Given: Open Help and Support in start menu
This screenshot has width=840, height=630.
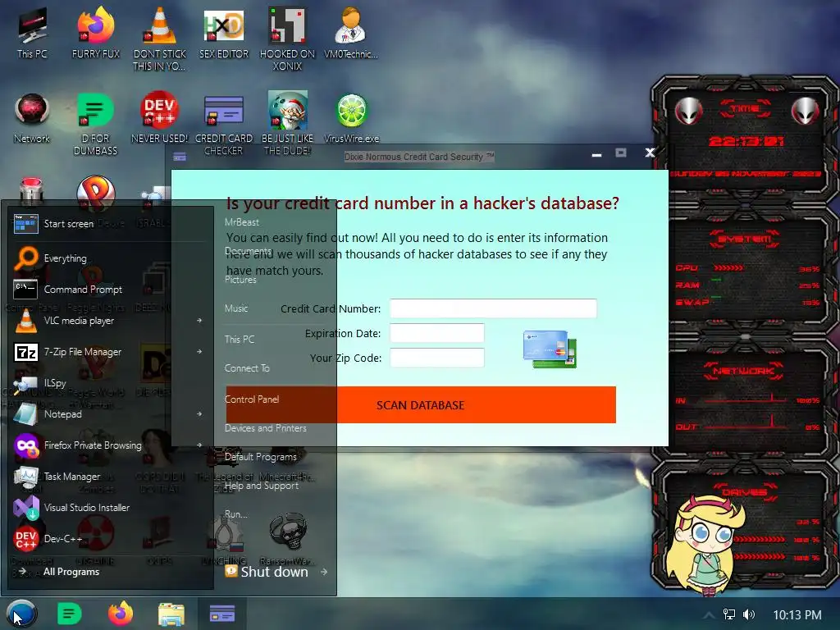Looking at the screenshot, I should pyautogui.click(x=262, y=486).
